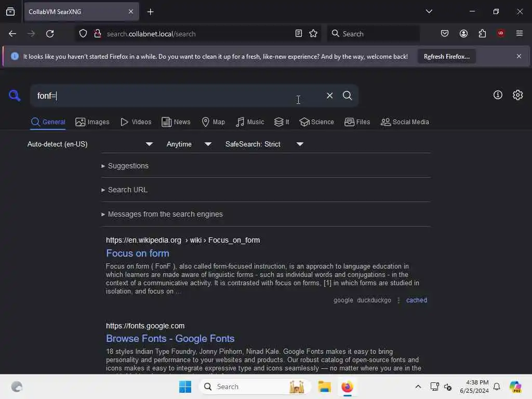Click the Windows taskbar Search box
The image size is (532, 399).
pos(255,387)
